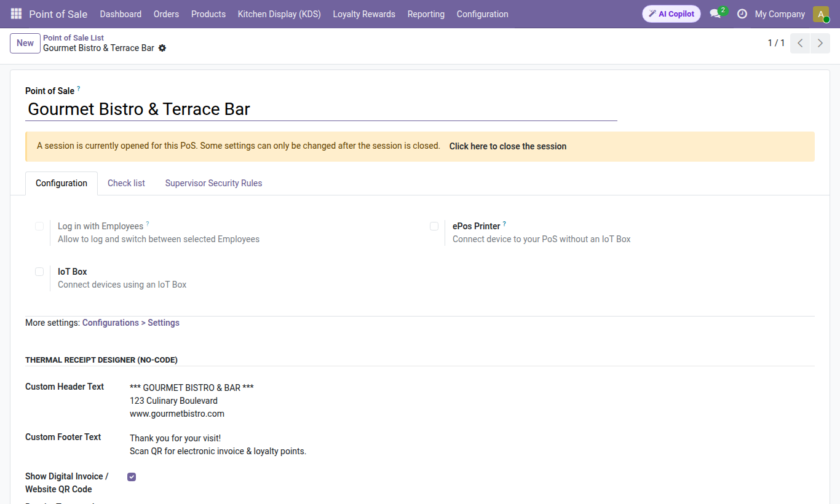Go back to Point of Sale List

(x=74, y=38)
